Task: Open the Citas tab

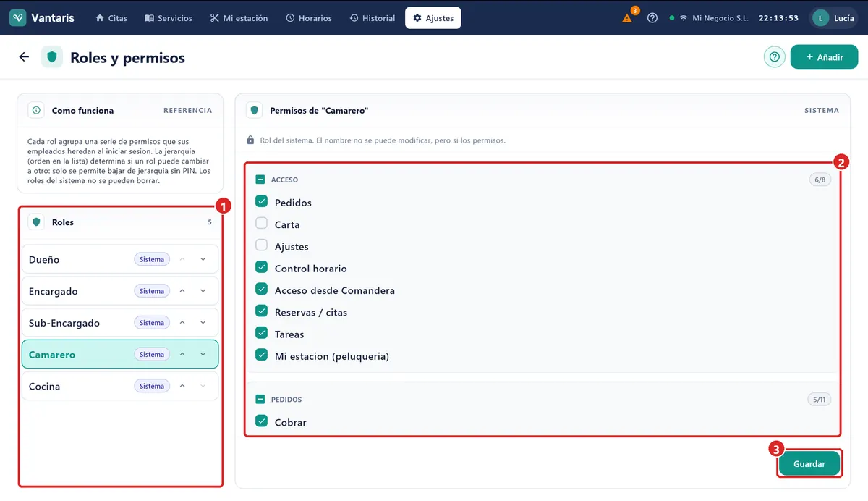Action: click(x=111, y=18)
